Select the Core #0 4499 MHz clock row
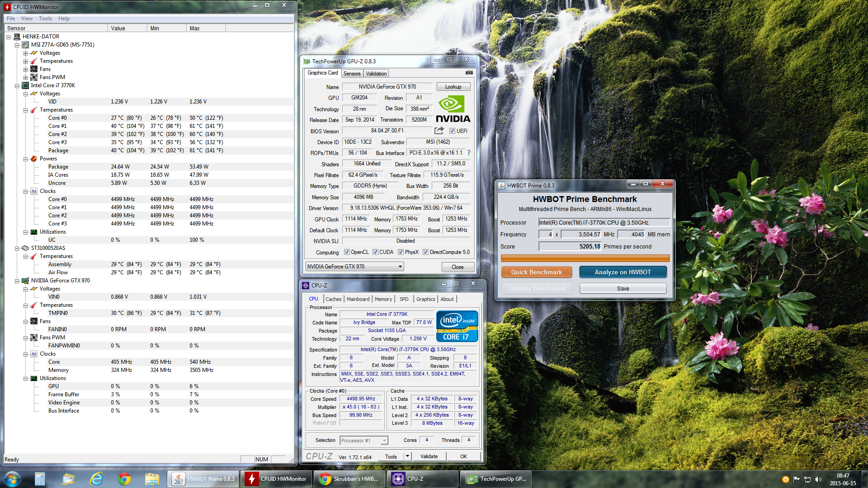 tap(149, 199)
